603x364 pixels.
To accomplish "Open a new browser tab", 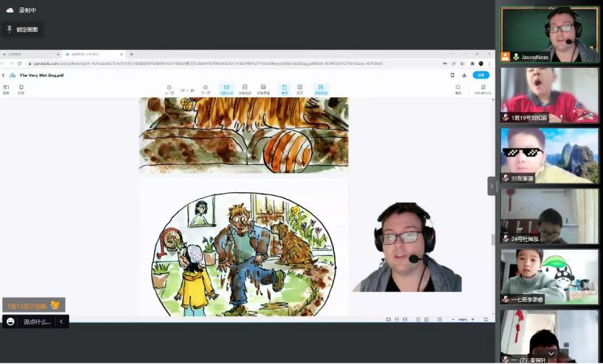I will [x=131, y=55].
